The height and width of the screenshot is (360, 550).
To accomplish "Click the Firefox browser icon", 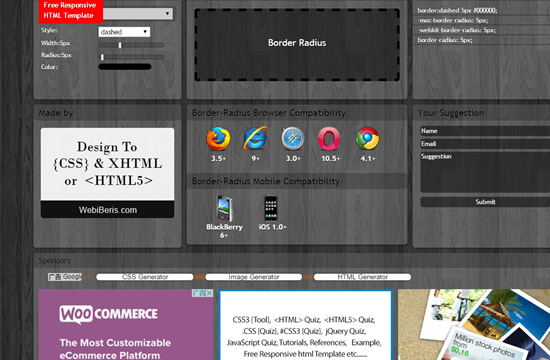I will click(x=218, y=139).
